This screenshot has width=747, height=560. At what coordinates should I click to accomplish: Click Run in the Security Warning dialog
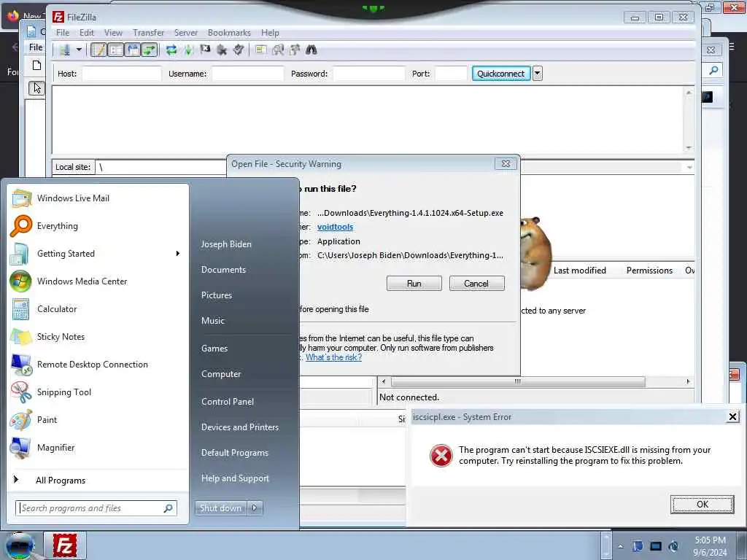pos(414,284)
